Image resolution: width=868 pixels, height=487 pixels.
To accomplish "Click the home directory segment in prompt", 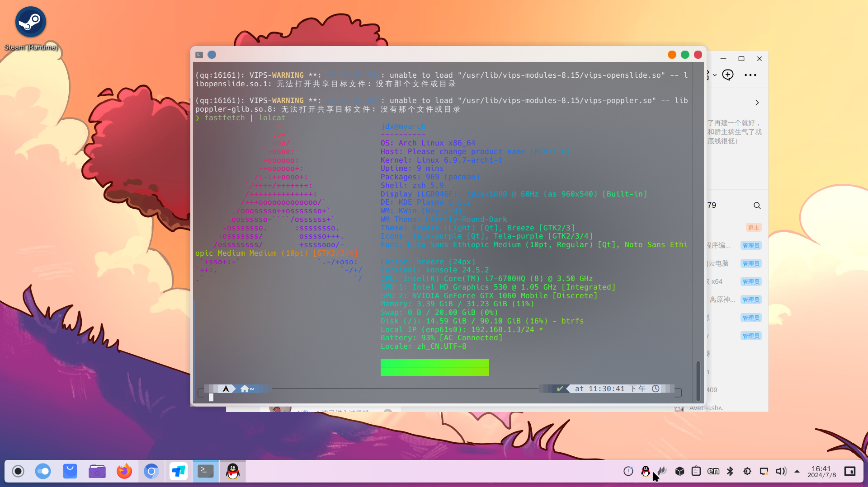I will [247, 389].
